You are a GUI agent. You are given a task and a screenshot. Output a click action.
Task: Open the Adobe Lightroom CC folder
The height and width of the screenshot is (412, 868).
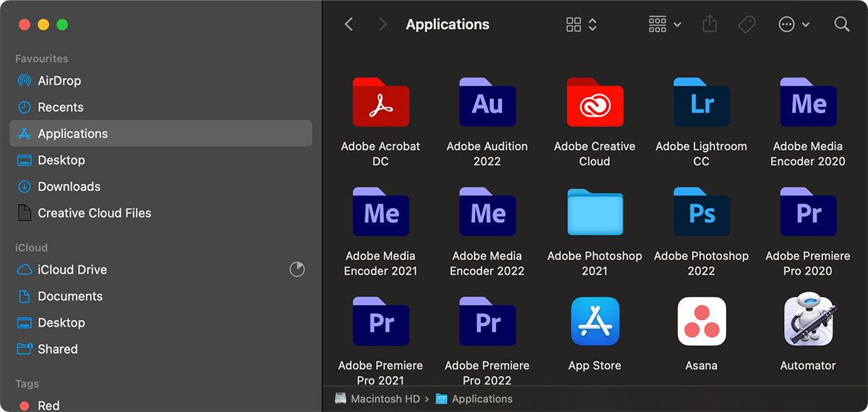[x=701, y=102]
